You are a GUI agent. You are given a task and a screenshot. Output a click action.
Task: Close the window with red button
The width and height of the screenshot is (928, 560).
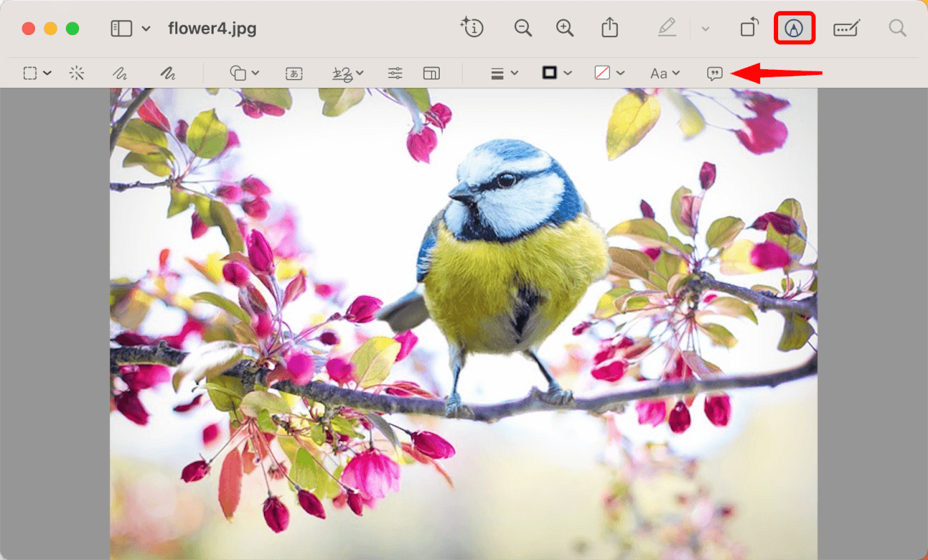[28, 29]
